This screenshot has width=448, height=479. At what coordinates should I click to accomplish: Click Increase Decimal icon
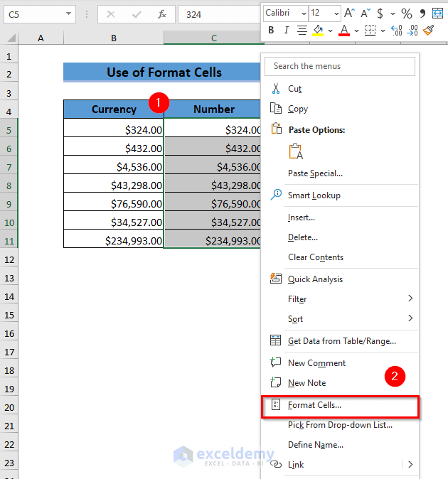tap(397, 31)
